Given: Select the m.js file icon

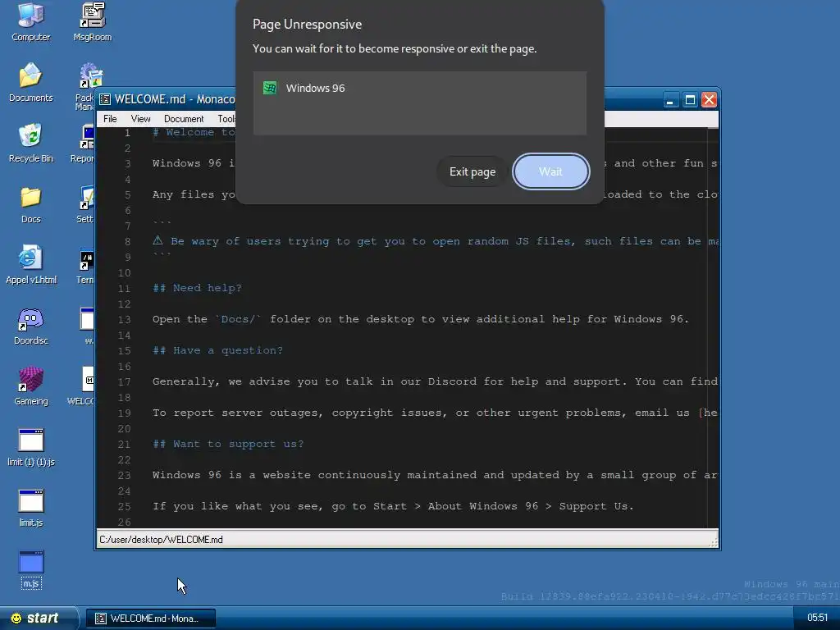Looking at the screenshot, I should pos(30,569).
